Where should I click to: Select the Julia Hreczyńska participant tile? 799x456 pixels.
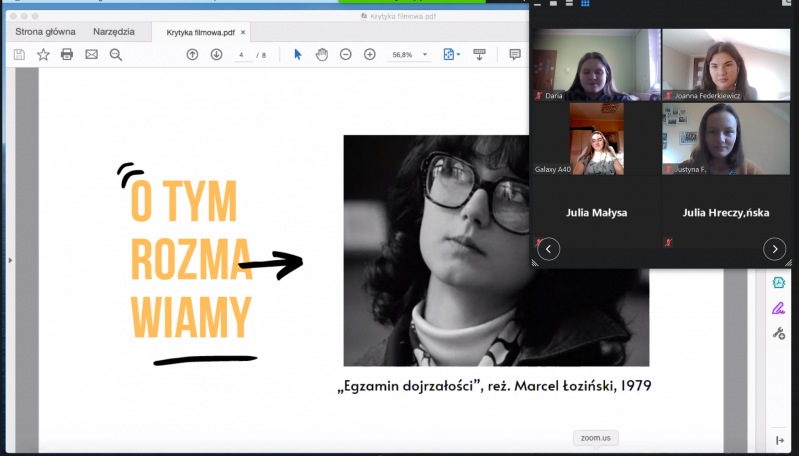(x=726, y=212)
